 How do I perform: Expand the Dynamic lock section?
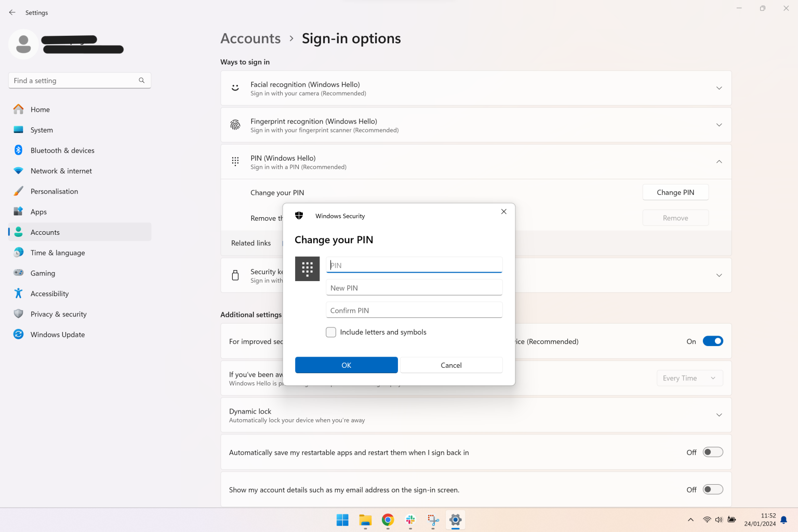coord(719,415)
